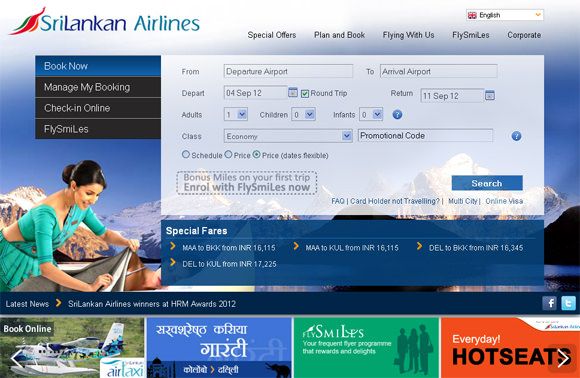Click the right carousel arrow on banners
Viewport: 580px width, 378px height.
pyautogui.click(x=563, y=358)
